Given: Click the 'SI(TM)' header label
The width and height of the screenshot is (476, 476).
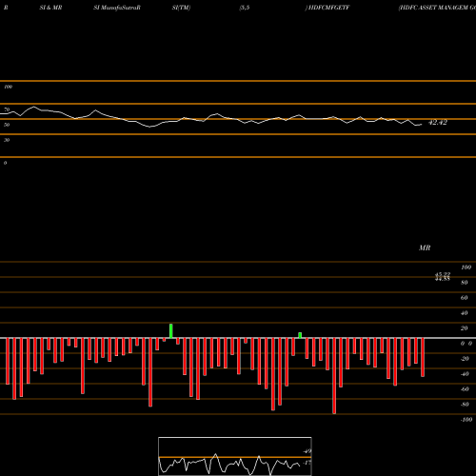Looking at the screenshot, I should pyautogui.click(x=181, y=8).
